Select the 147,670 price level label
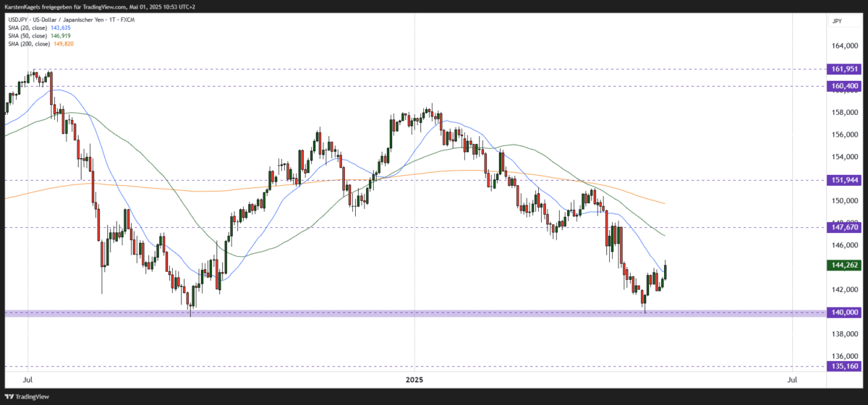Image resolution: width=868 pixels, height=405 pixels. [x=844, y=227]
